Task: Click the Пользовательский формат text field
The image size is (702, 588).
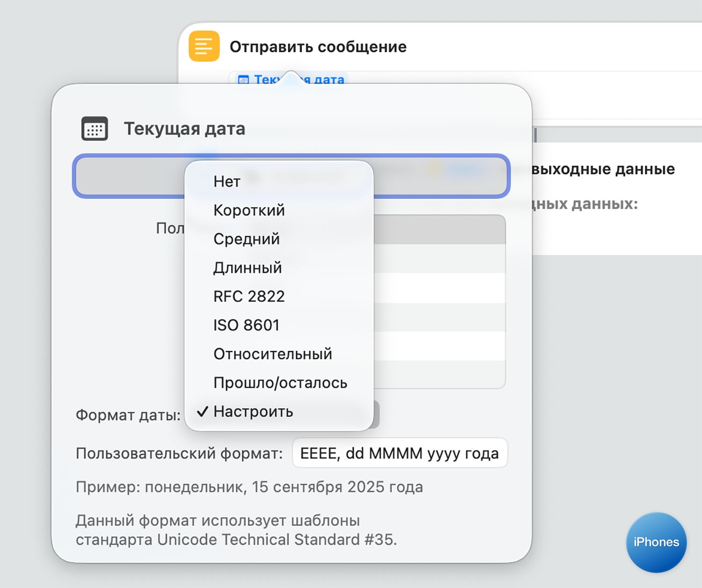Action: click(x=399, y=453)
